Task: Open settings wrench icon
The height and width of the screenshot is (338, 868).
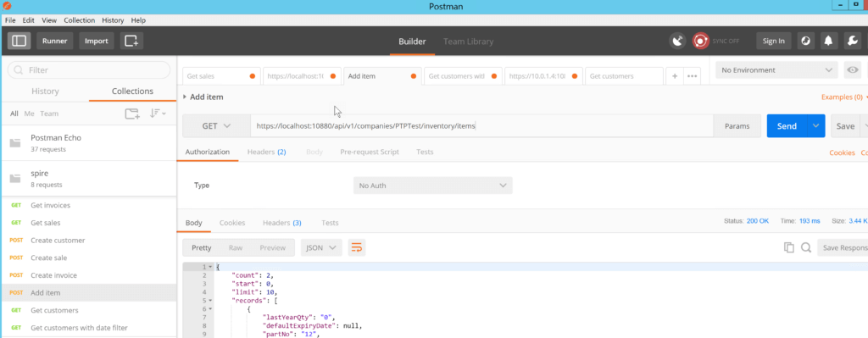Action: tap(851, 41)
